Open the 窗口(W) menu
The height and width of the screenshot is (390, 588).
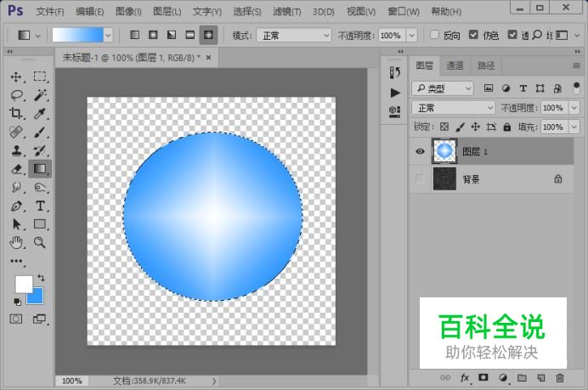click(x=404, y=12)
